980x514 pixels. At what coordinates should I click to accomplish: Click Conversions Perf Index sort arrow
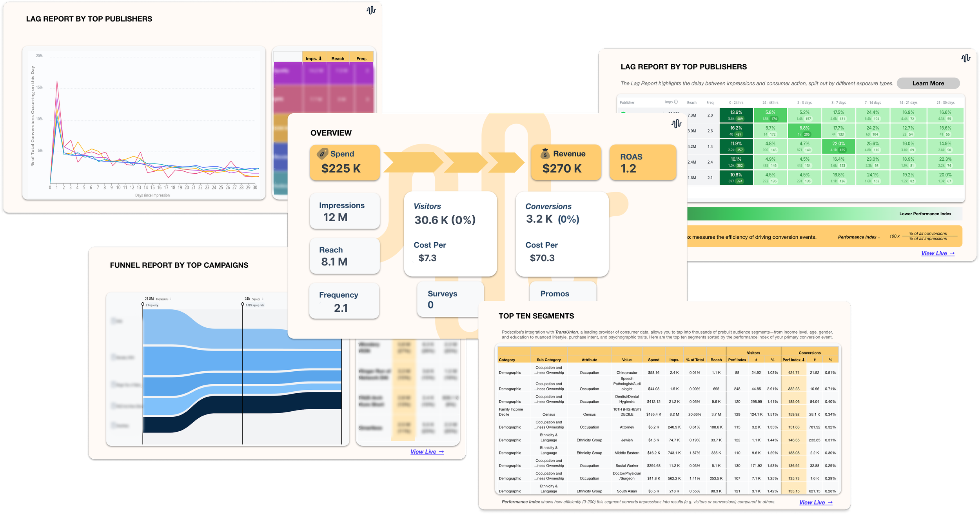(x=803, y=360)
